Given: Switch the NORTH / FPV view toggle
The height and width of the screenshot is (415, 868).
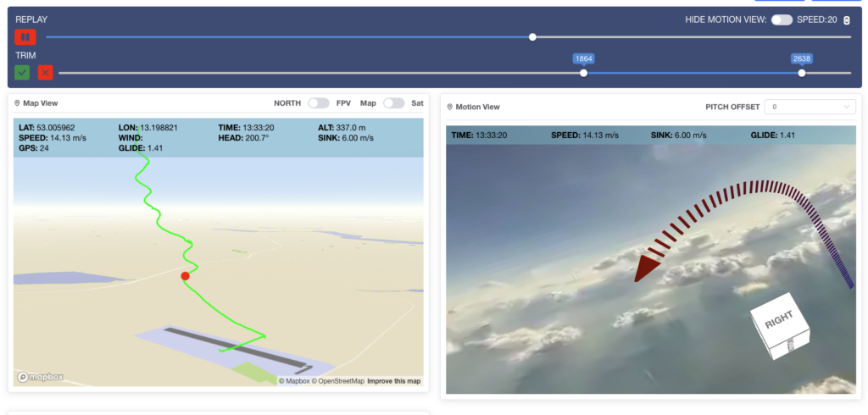Looking at the screenshot, I should click(x=318, y=103).
